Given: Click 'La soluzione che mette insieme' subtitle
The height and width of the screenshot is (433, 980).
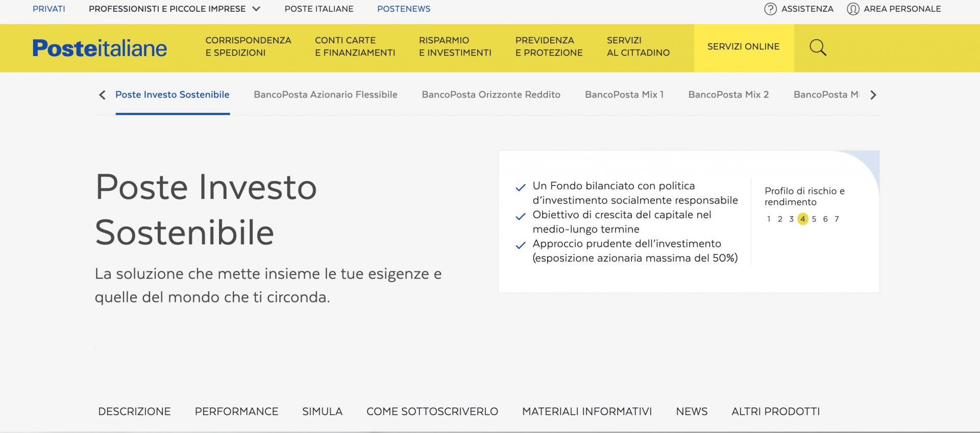Looking at the screenshot, I should tap(268, 285).
